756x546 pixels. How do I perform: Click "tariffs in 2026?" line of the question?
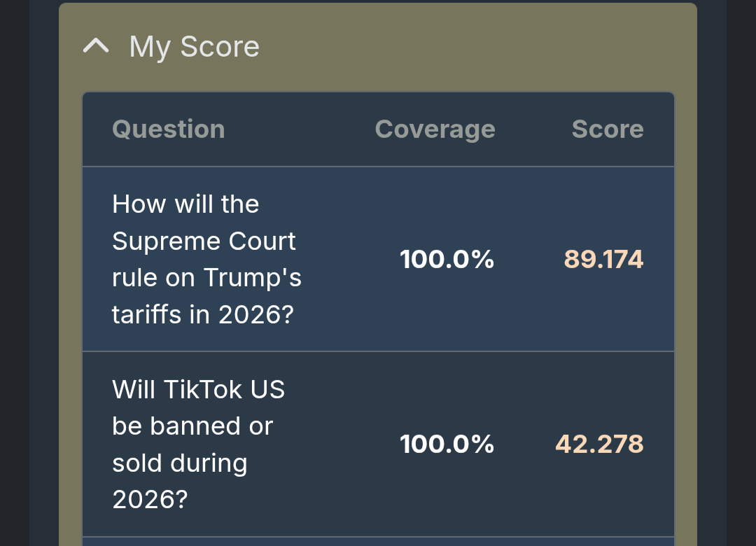coord(202,315)
